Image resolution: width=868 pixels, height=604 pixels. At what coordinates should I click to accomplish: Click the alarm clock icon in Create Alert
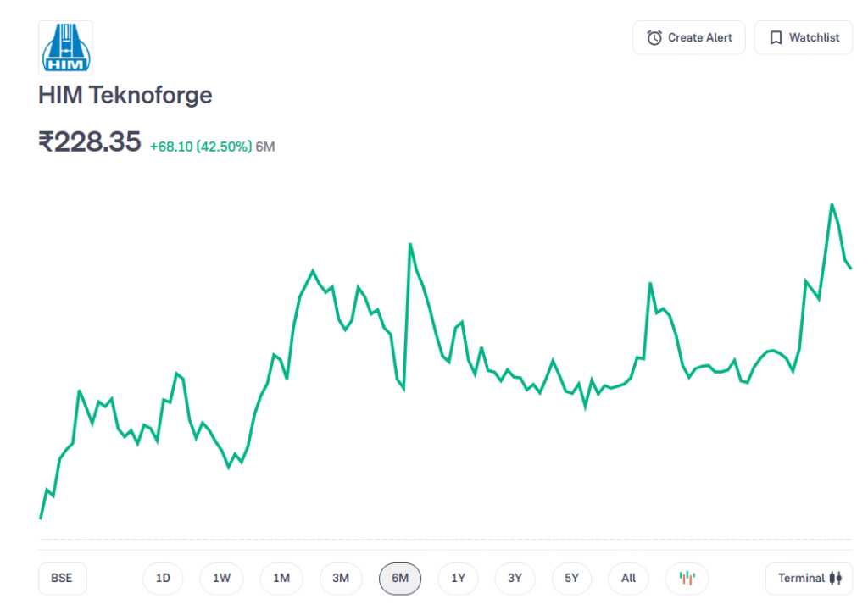pyautogui.click(x=653, y=37)
